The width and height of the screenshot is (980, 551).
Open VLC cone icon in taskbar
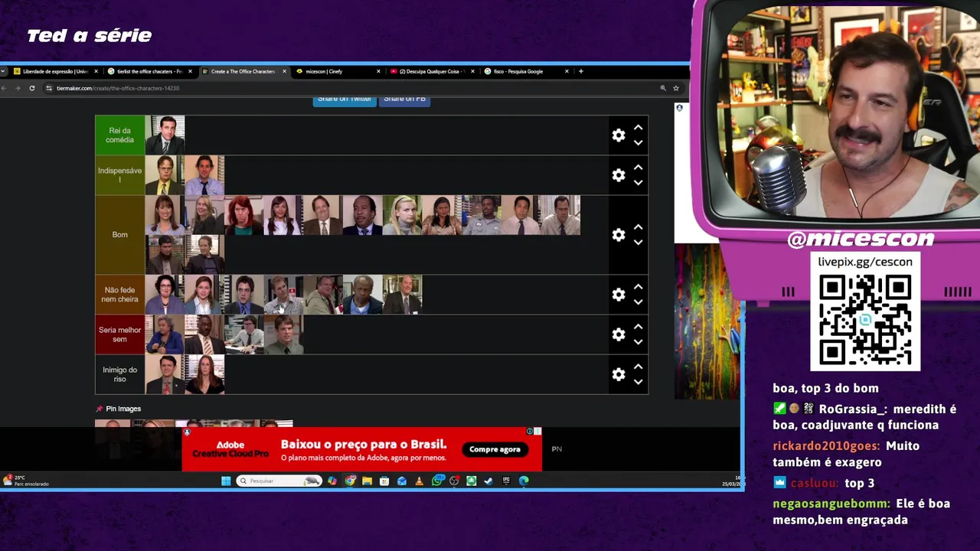coord(420,481)
